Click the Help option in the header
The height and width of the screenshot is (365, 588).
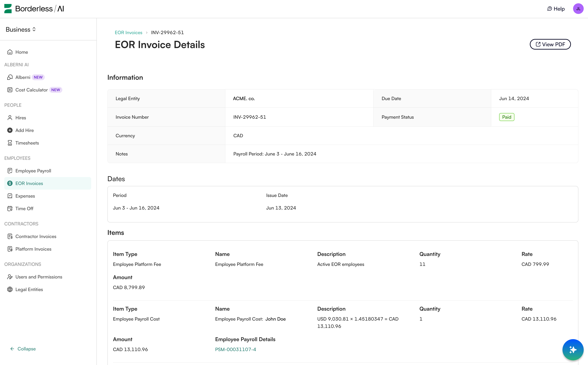coord(556,8)
